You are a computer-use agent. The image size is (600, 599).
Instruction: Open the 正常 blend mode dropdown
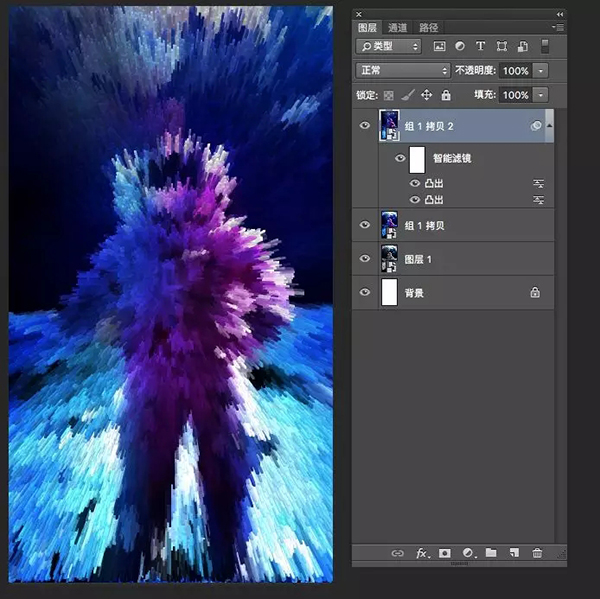(403, 71)
